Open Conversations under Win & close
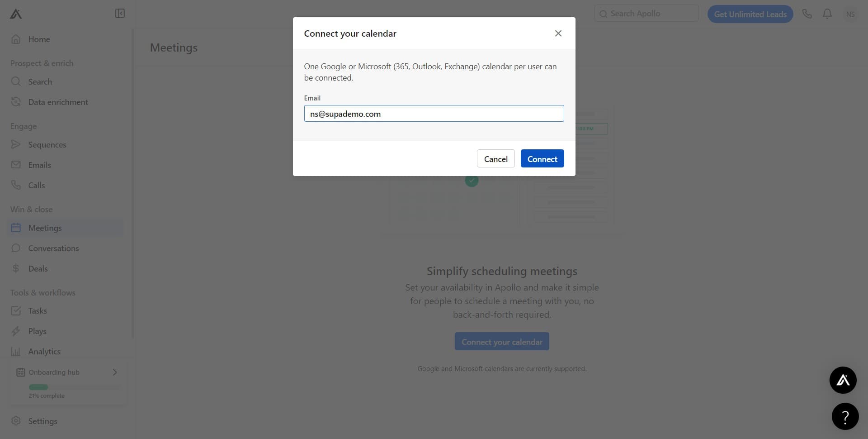This screenshot has height=439, width=868. tap(53, 248)
